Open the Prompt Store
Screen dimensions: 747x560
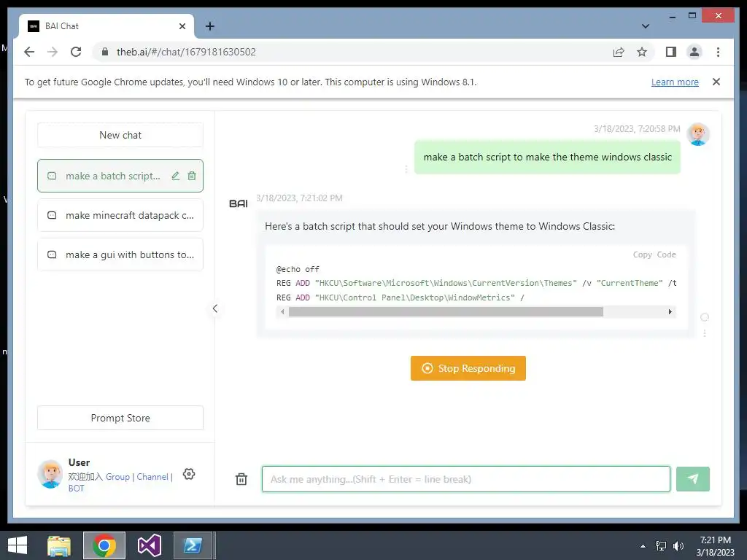120,418
